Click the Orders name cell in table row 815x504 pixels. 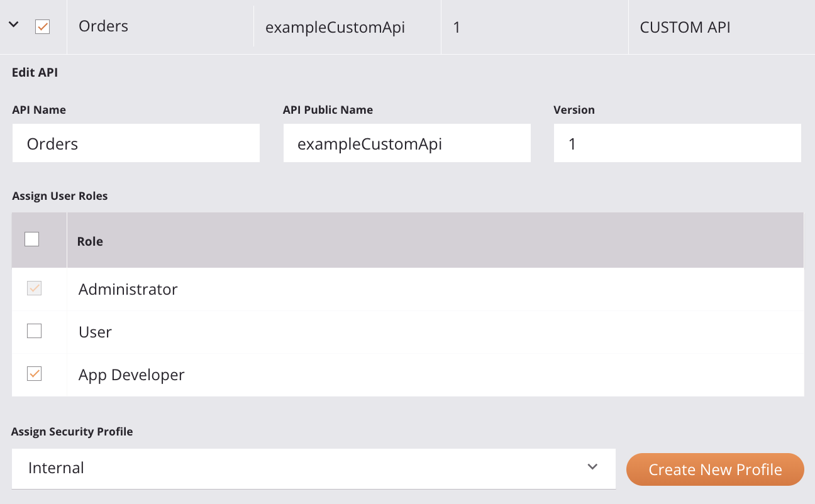tap(103, 26)
